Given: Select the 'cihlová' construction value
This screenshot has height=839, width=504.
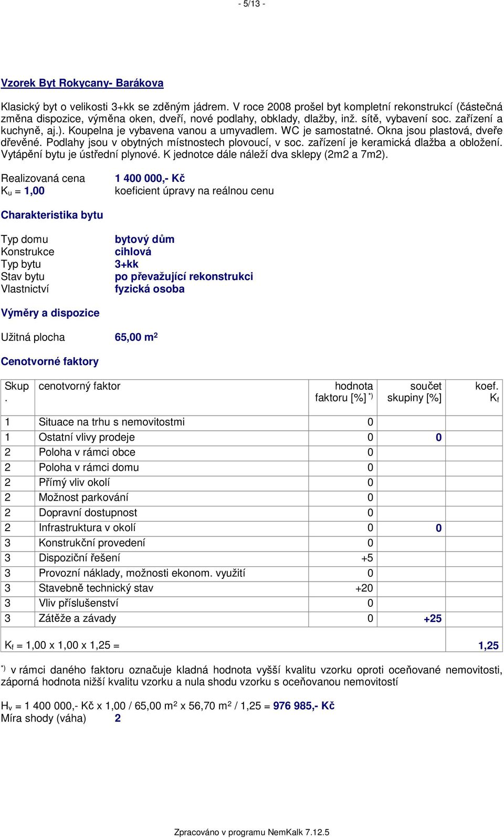Looking at the screenshot, I should tap(133, 252).
